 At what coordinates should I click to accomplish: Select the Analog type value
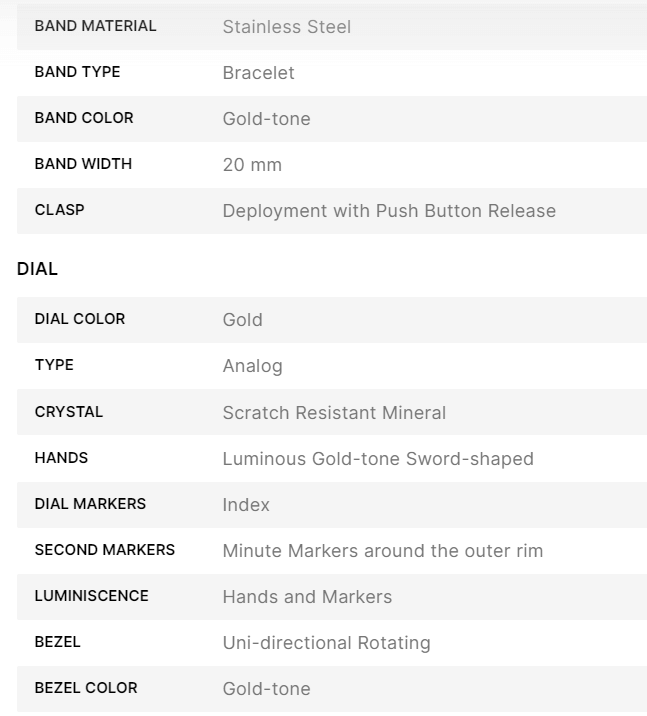click(x=252, y=366)
